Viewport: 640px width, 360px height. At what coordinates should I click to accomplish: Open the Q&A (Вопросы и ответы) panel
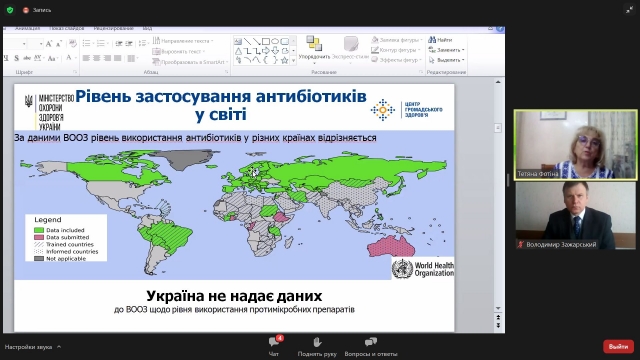click(371, 346)
